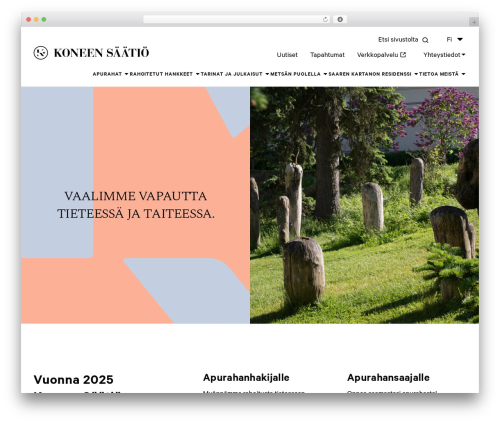The width and height of the screenshot is (500, 423).
Task: Expand the Apurahat menu arrow
Action: point(126,74)
